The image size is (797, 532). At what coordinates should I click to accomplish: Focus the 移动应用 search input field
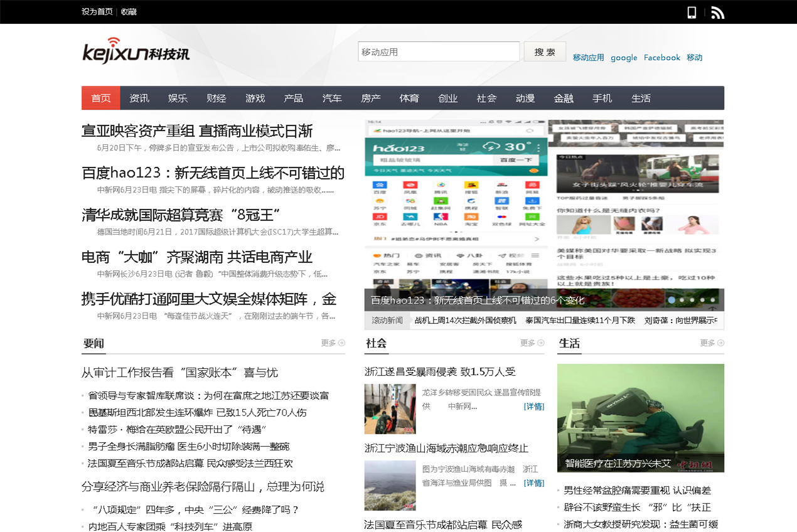pos(439,51)
